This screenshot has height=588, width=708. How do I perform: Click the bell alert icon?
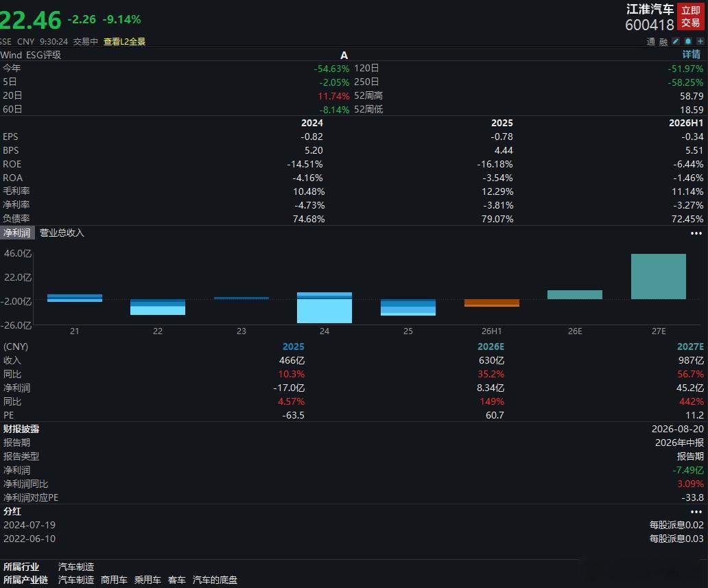[687, 41]
